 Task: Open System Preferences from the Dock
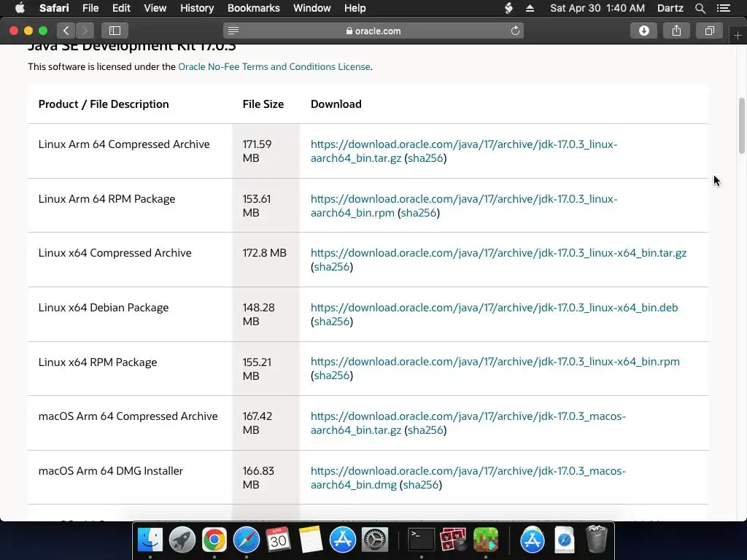pyautogui.click(x=375, y=540)
